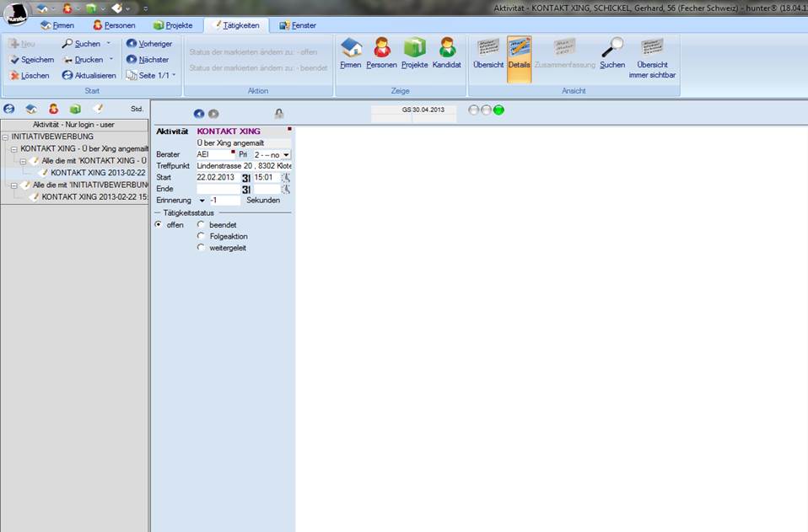Switch to the Personen ribbon tab
The height and width of the screenshot is (532, 808).
coord(114,25)
